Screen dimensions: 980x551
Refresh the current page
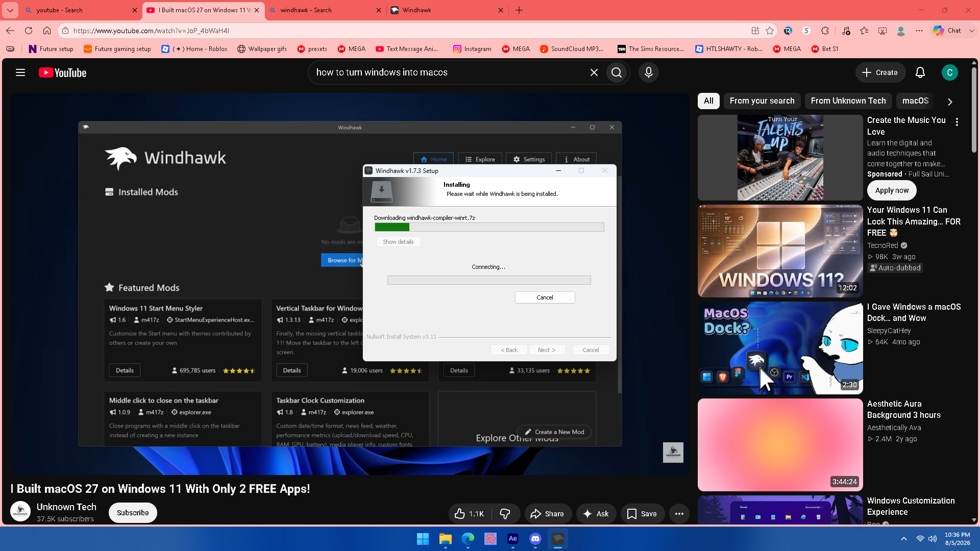pyautogui.click(x=29, y=31)
